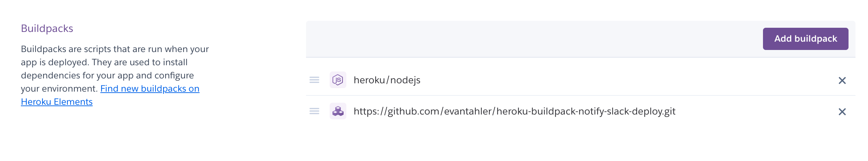Select the GitHub buildpack URL text
The height and width of the screenshot is (161, 868).
tap(514, 111)
